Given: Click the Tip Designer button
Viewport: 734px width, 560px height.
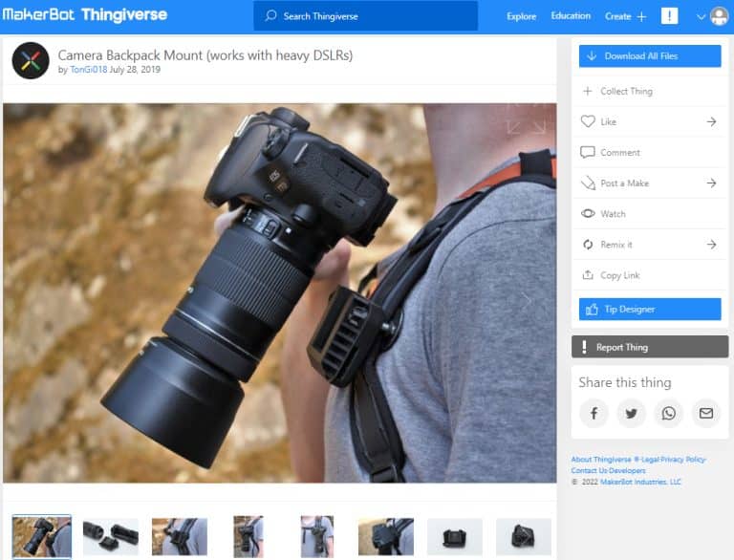Looking at the screenshot, I should (650, 309).
